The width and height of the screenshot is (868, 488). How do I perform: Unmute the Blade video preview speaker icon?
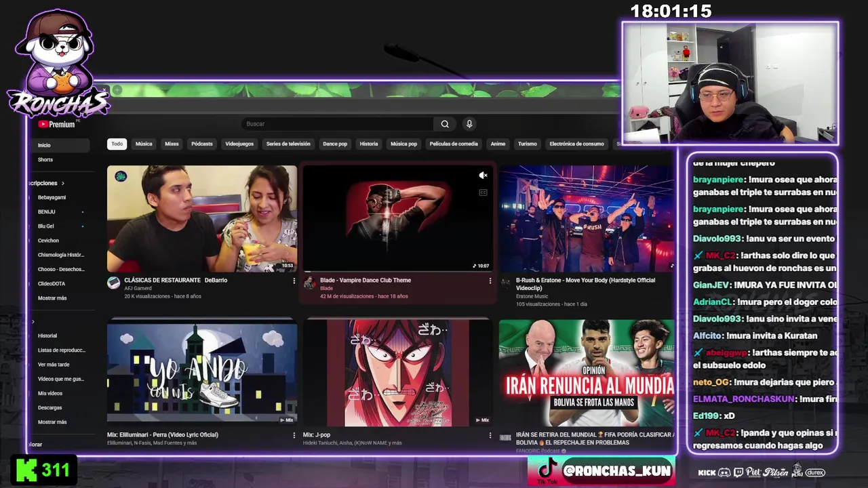(483, 176)
